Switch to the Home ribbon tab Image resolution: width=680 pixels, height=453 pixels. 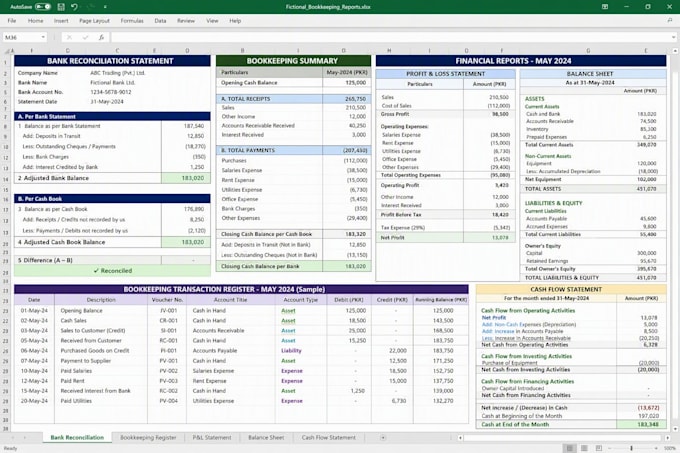tap(35, 21)
